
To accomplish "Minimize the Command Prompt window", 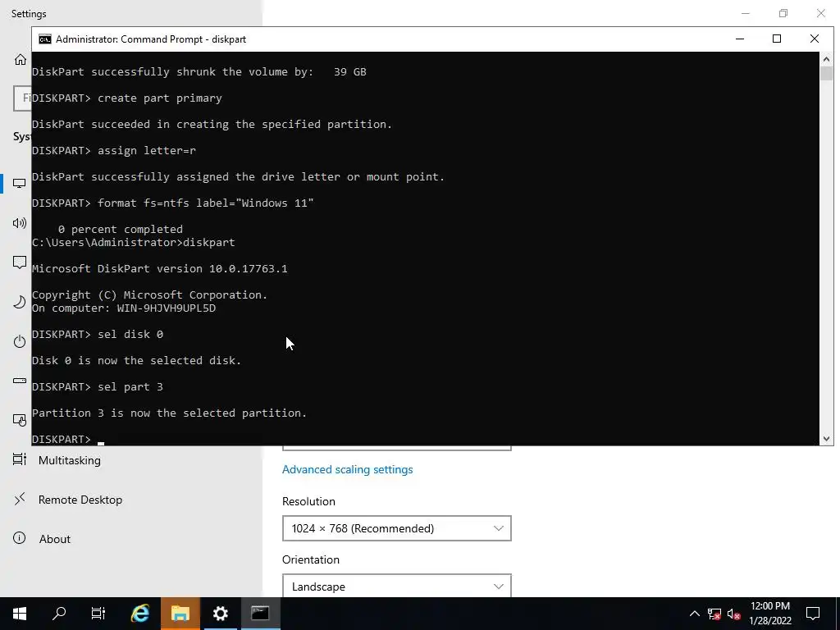I will click(x=740, y=39).
